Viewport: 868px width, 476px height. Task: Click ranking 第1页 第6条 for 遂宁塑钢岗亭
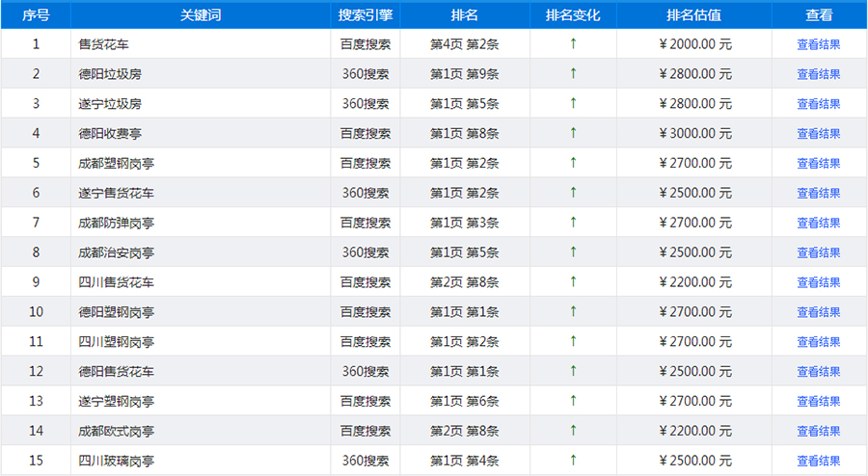465,402
